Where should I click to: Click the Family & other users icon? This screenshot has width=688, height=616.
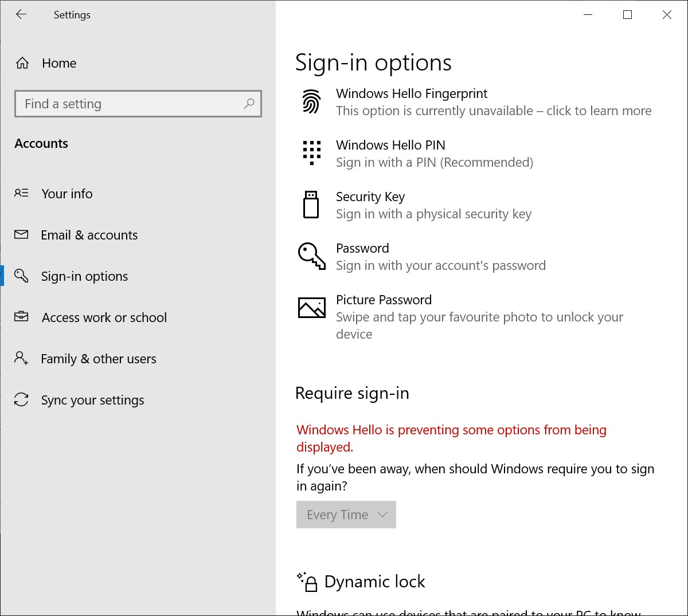21,359
